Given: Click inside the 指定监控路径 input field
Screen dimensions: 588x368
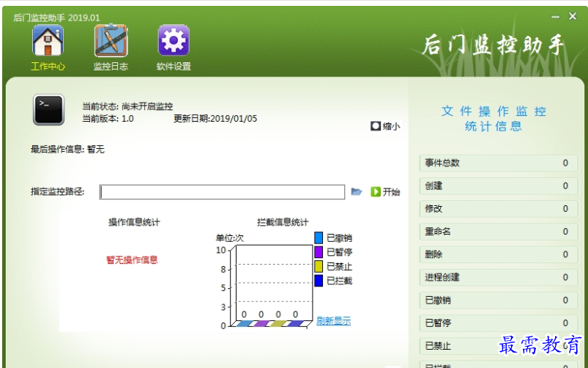Looking at the screenshot, I should (x=222, y=192).
